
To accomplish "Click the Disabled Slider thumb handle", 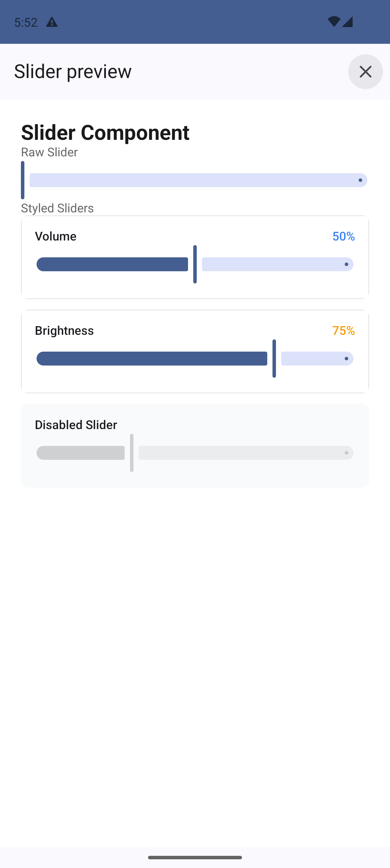I will point(131,453).
